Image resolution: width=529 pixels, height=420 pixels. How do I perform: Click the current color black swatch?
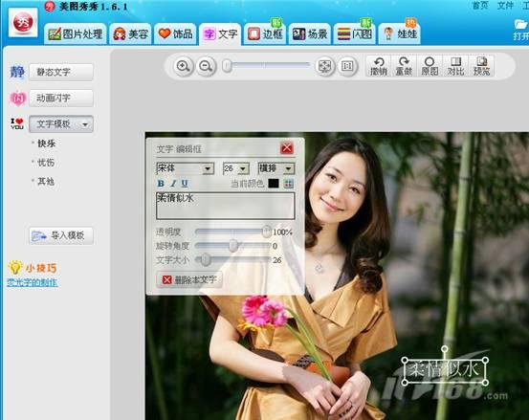click(274, 183)
